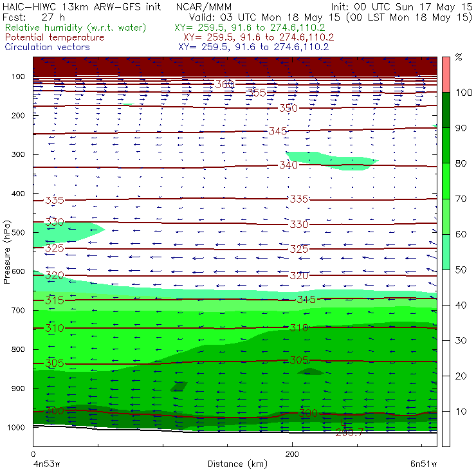Screen dimensions: 476x476
Task: Pick the mint 50–60% colorbar segment
Action: click(446, 252)
